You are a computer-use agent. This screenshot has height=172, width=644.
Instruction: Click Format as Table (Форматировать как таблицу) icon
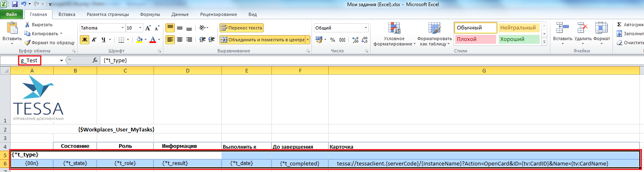(x=434, y=29)
